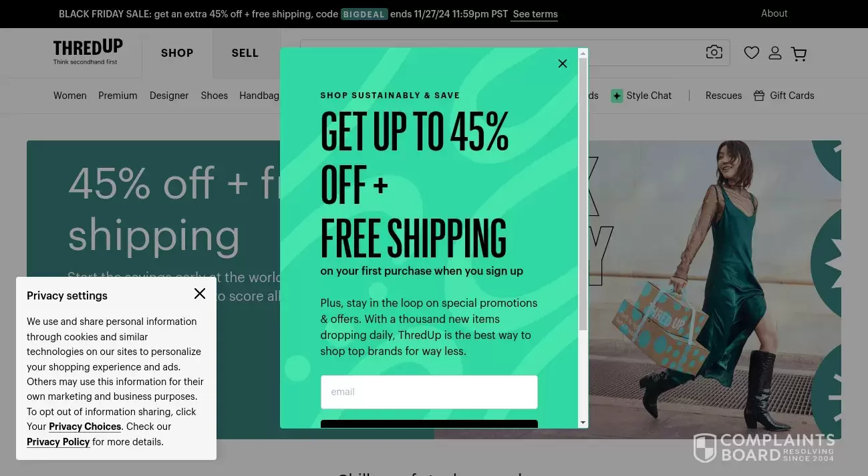
Task: Click the Gift Cards present icon
Action: [759, 96]
